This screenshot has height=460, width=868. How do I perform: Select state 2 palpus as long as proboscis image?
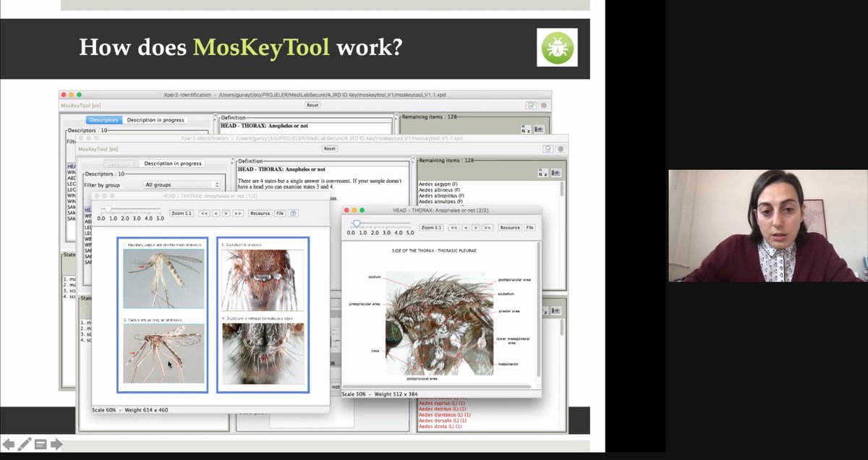pyautogui.click(x=163, y=354)
